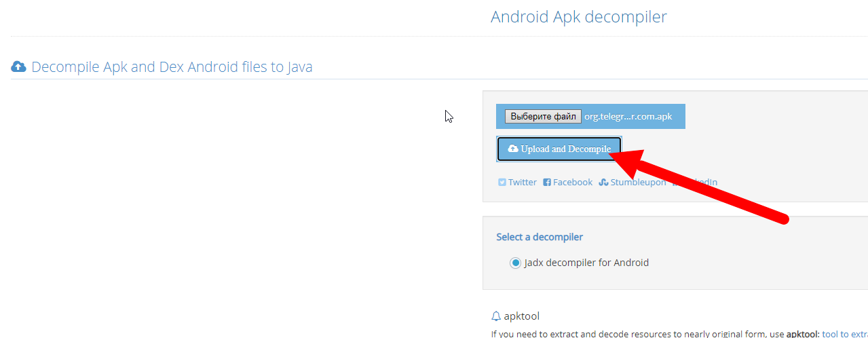Click the cloud icon beside the Decompile heading
Image resolution: width=868 pixels, height=338 pixels.
pyautogui.click(x=19, y=67)
